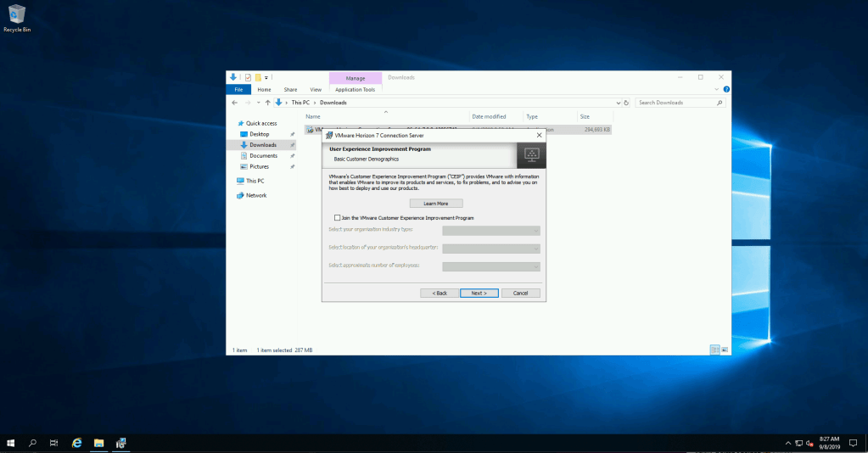Click the Windows Start button

coord(11,443)
